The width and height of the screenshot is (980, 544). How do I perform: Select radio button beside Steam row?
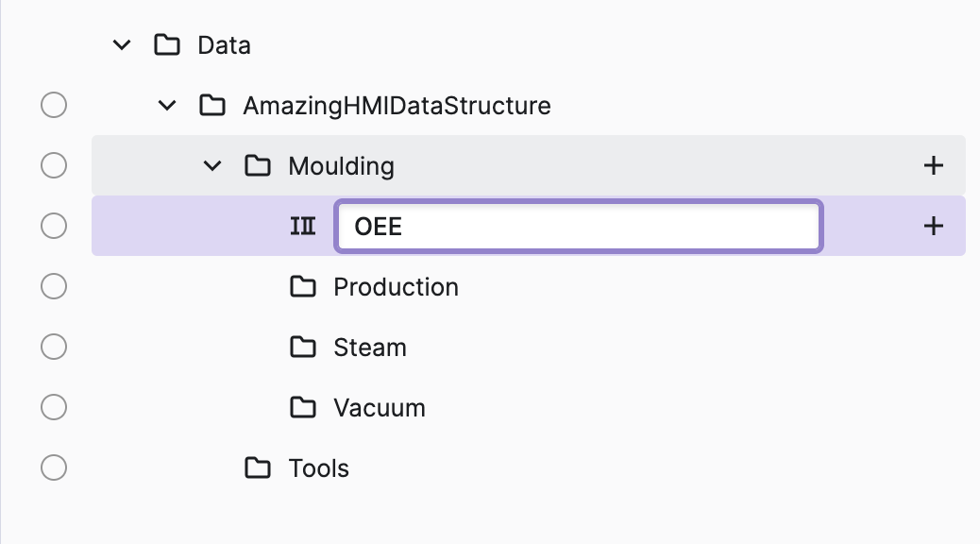point(54,347)
